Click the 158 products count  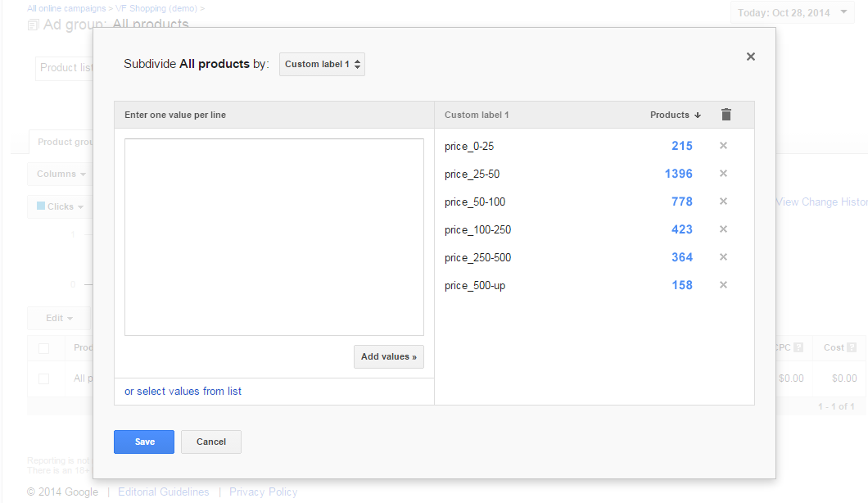[x=682, y=285]
